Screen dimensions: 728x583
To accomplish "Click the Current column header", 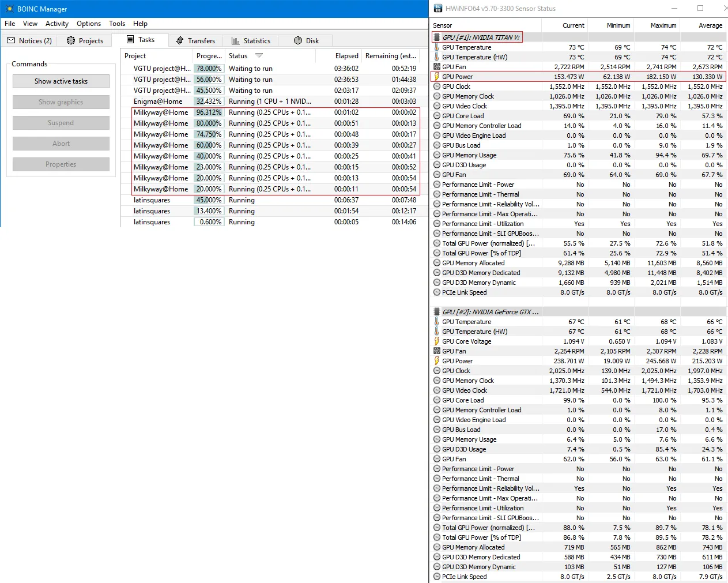I will pos(565,25).
